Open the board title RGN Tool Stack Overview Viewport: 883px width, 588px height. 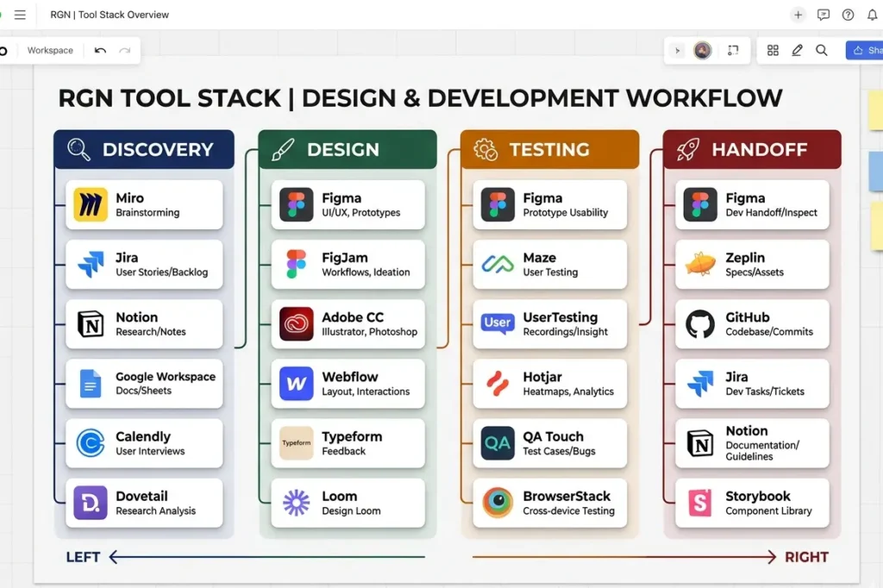(110, 15)
